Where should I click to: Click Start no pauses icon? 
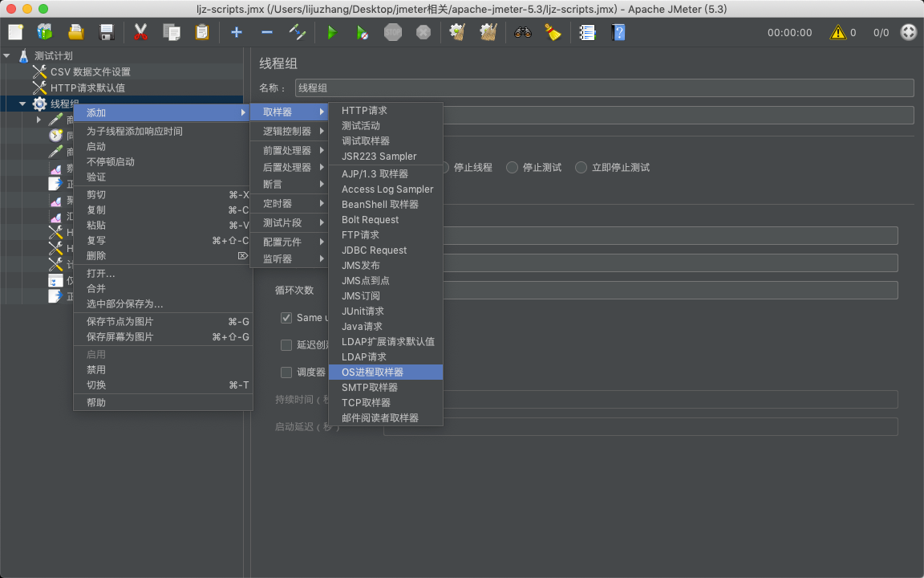[x=362, y=32]
